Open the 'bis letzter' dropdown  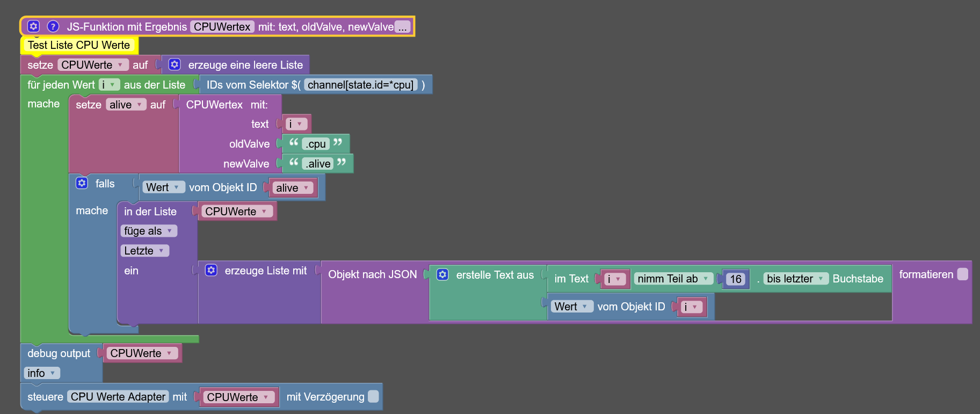pos(795,279)
